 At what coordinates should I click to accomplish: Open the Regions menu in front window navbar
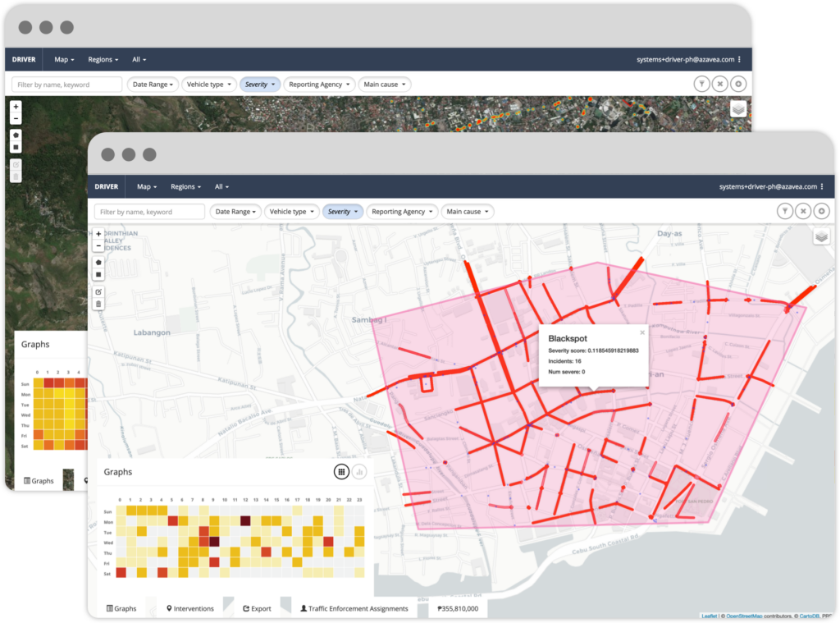[x=185, y=186]
